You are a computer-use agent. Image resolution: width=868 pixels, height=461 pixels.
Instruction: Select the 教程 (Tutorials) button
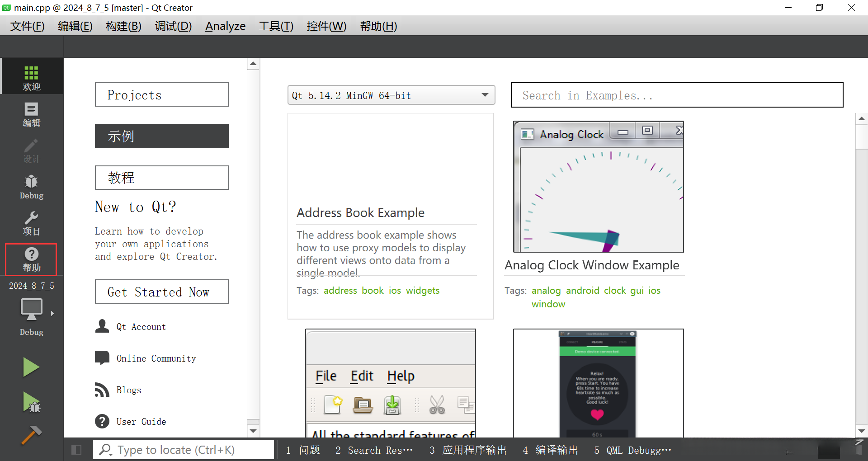click(x=162, y=178)
